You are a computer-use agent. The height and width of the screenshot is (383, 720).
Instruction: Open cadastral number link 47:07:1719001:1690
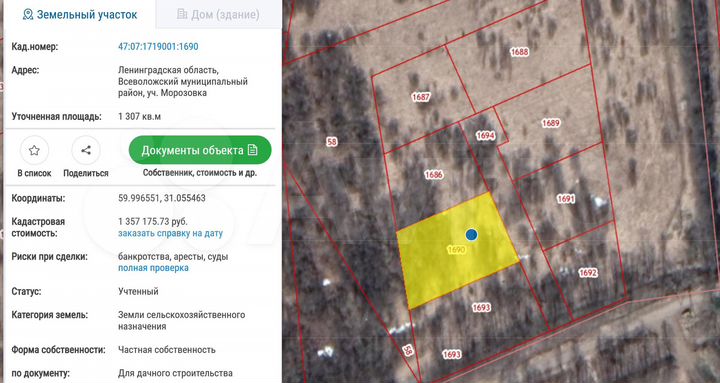[158, 46]
